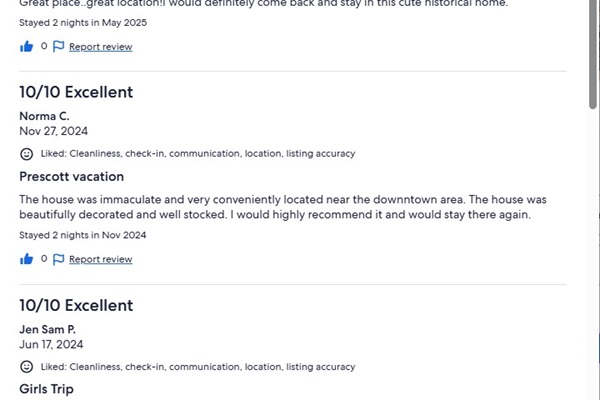The width and height of the screenshot is (600, 400).
Task: Click the vertical scrollbar thumb
Action: [x=593, y=54]
